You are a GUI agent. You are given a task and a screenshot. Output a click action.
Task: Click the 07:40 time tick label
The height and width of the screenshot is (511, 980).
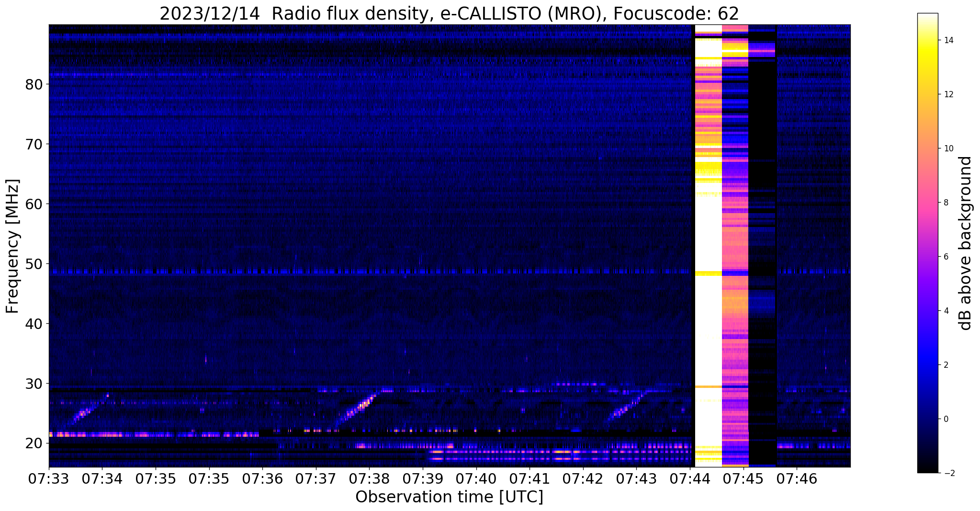(476, 479)
